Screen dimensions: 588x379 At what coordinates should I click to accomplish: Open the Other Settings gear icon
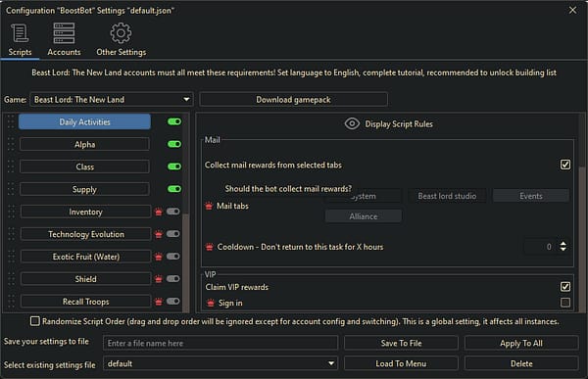121,33
